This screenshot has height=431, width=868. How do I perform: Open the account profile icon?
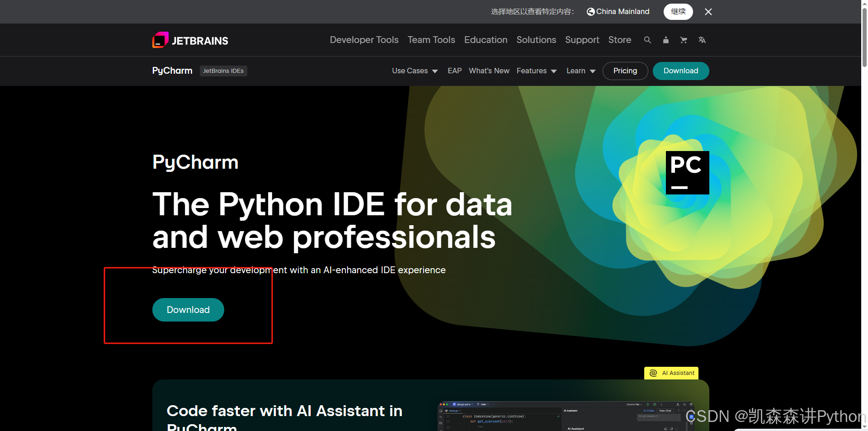(x=665, y=40)
